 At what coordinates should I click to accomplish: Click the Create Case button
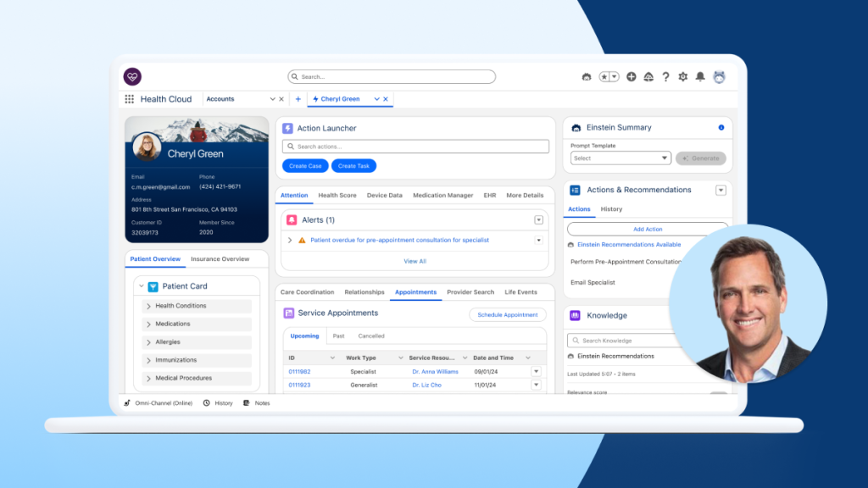point(304,165)
